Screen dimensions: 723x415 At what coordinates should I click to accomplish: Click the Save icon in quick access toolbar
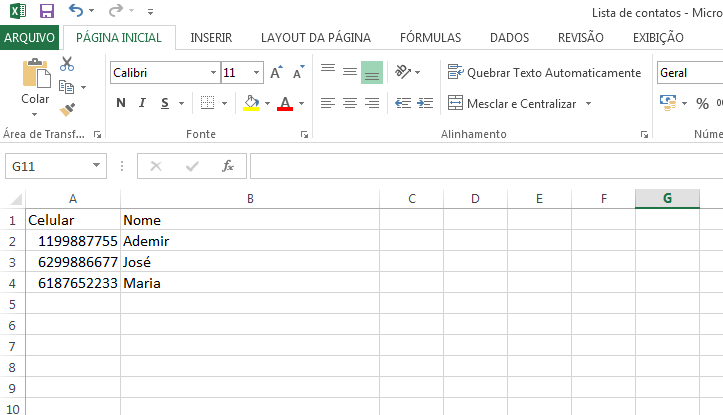[47, 11]
